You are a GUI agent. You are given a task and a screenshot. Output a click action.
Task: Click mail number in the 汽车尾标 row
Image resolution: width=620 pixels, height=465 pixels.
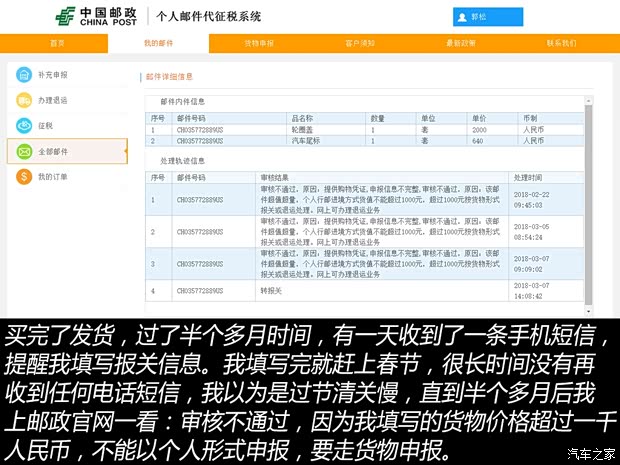point(200,141)
